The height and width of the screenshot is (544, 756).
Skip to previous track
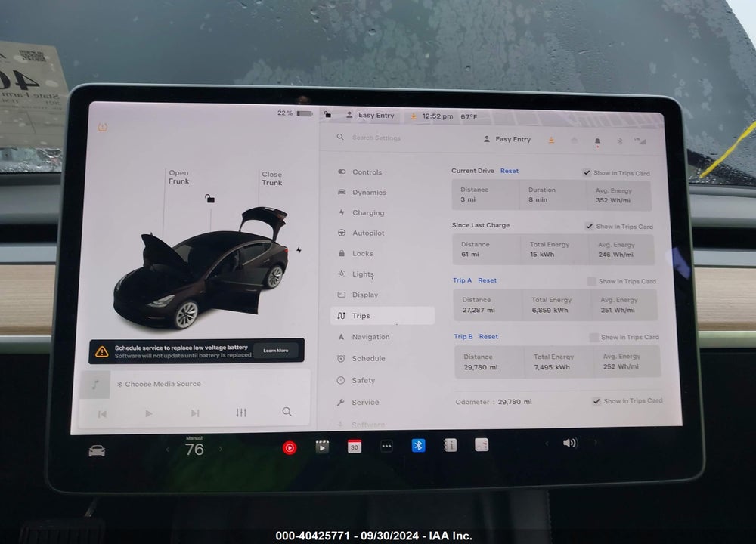click(x=102, y=414)
